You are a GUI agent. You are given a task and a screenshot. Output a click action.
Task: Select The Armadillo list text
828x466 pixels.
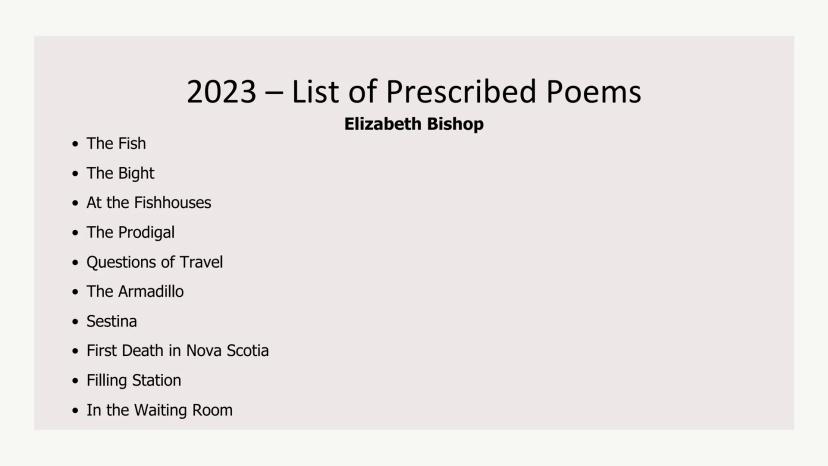point(135,292)
